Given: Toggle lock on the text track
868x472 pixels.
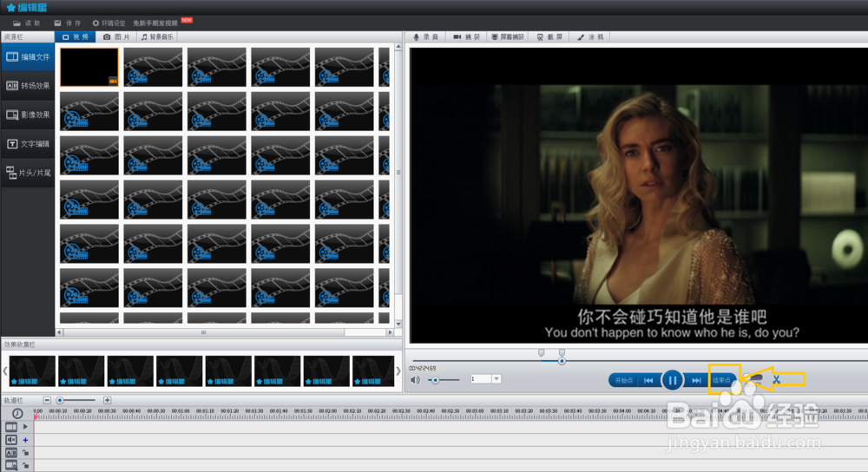Looking at the screenshot, I should (x=25, y=453).
